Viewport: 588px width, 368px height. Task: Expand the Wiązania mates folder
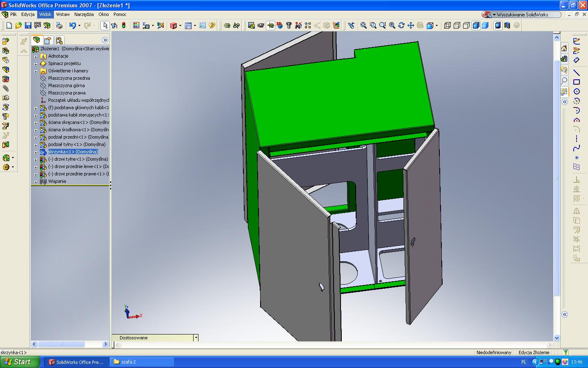[36, 182]
